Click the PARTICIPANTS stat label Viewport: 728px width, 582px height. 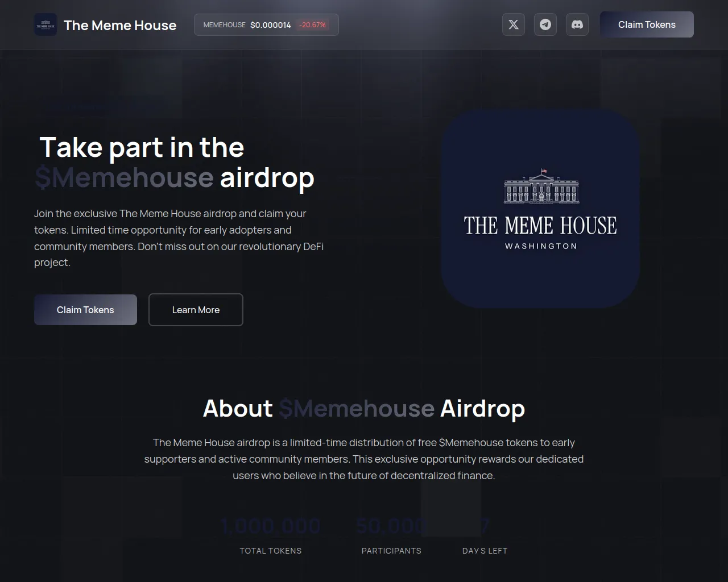(391, 551)
